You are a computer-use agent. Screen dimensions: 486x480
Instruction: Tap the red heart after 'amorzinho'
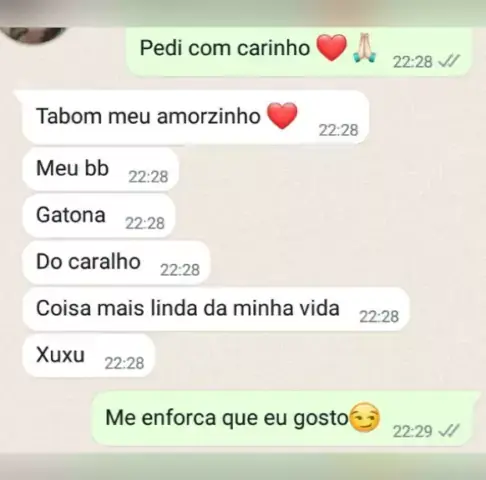(x=282, y=115)
